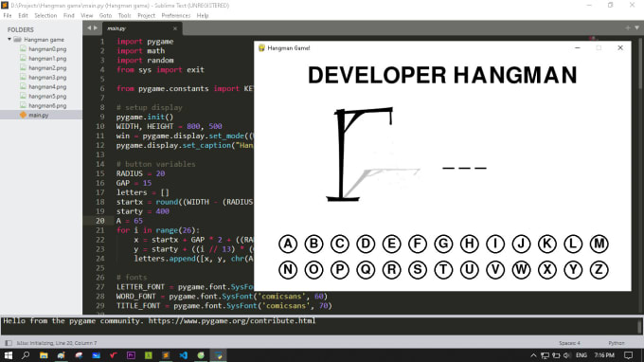Show hidden system tray icons
644x362 pixels.
pyautogui.click(x=533, y=355)
